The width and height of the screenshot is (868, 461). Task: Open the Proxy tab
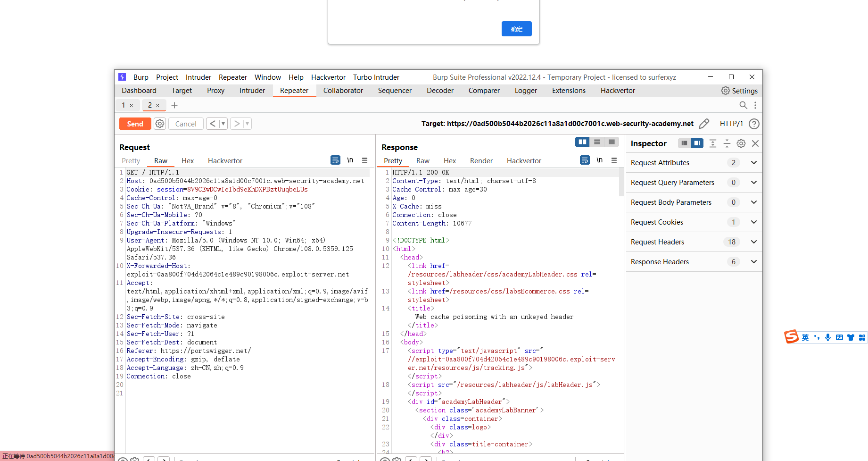pos(215,91)
